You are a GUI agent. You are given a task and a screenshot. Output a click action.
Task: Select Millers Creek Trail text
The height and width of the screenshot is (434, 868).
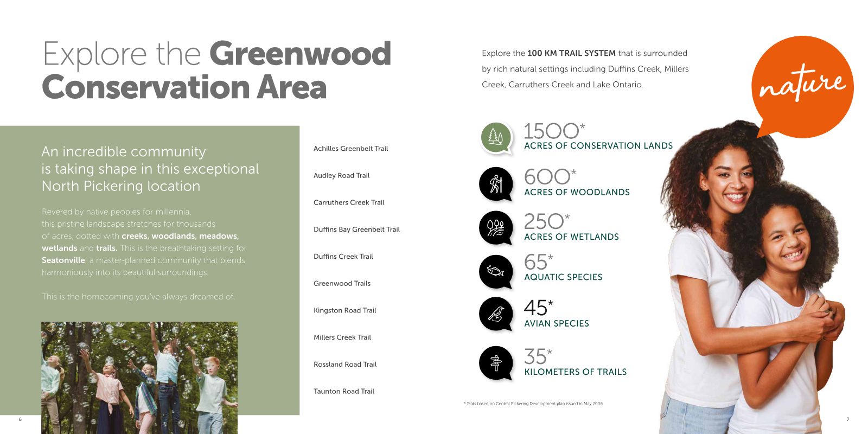click(342, 337)
